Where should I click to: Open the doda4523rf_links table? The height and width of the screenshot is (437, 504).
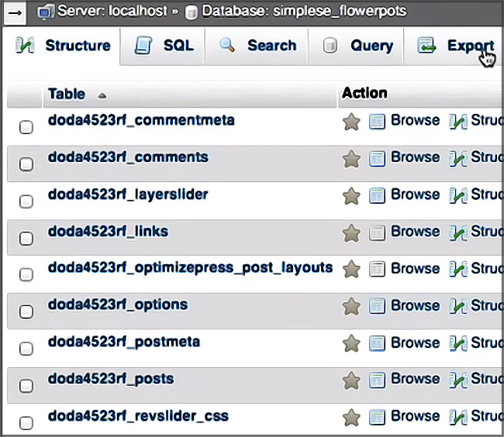point(108,232)
